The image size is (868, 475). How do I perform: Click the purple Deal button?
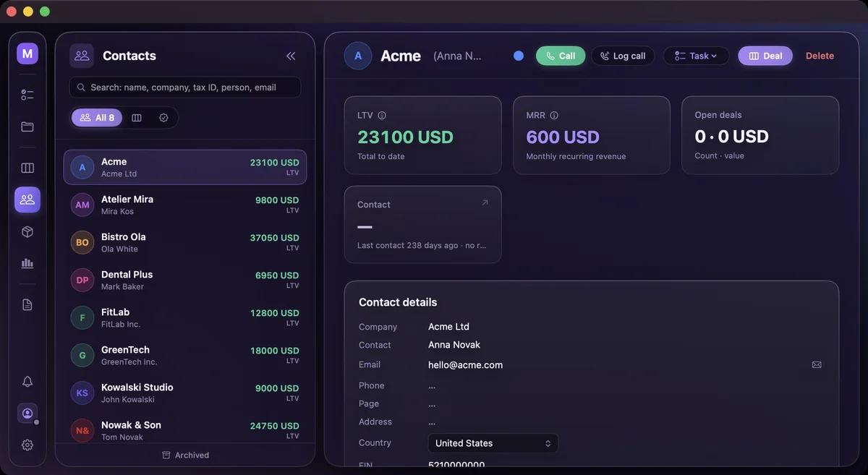(765, 56)
